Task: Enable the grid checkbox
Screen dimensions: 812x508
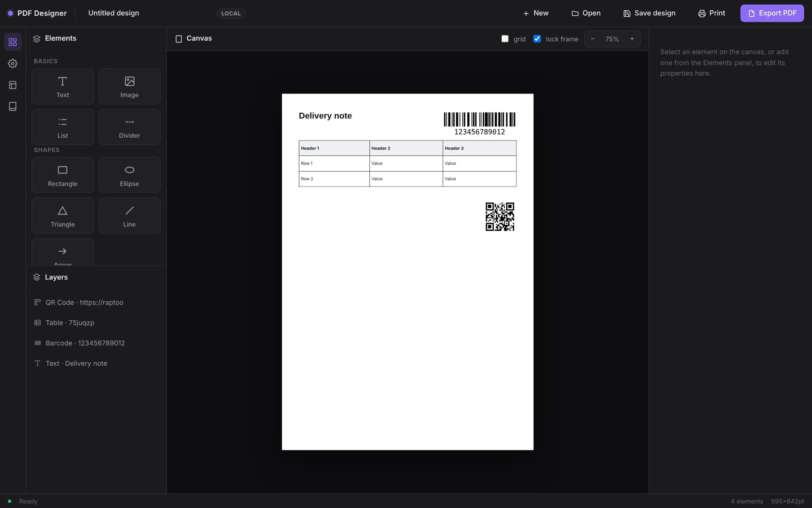Action: tap(505, 39)
